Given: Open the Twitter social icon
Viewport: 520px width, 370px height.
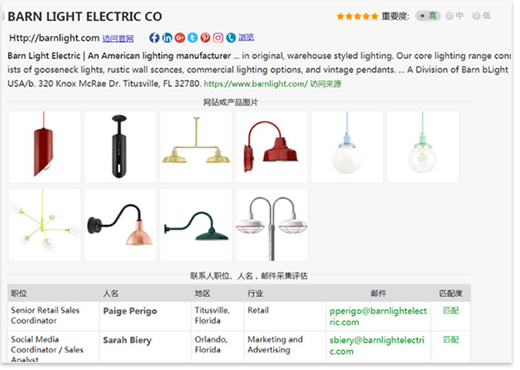Looking at the screenshot, I should pyautogui.click(x=192, y=38).
